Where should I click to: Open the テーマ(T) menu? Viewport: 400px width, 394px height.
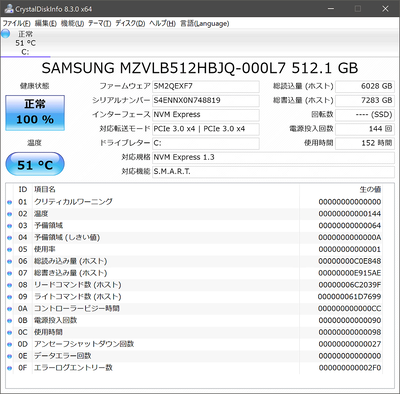click(x=99, y=24)
